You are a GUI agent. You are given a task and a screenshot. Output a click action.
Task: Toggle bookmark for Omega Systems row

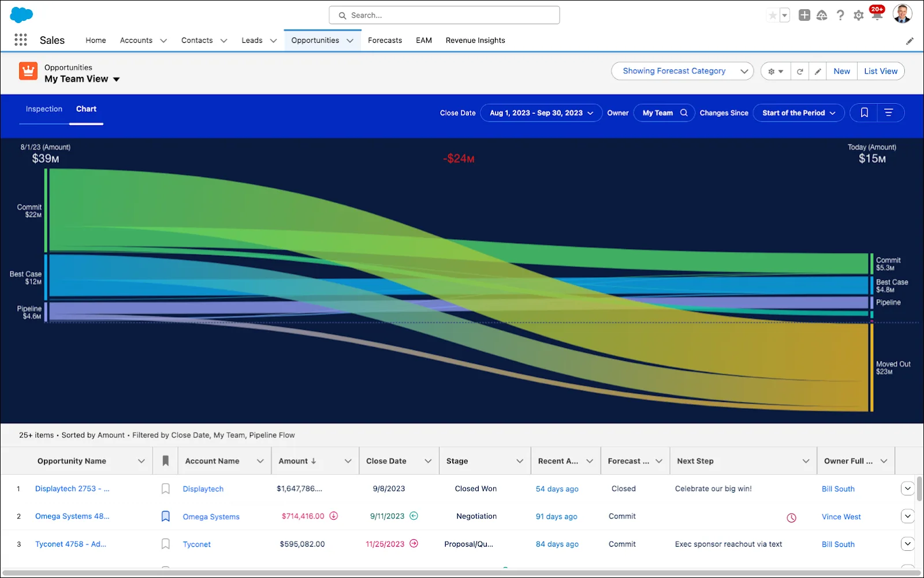(165, 516)
